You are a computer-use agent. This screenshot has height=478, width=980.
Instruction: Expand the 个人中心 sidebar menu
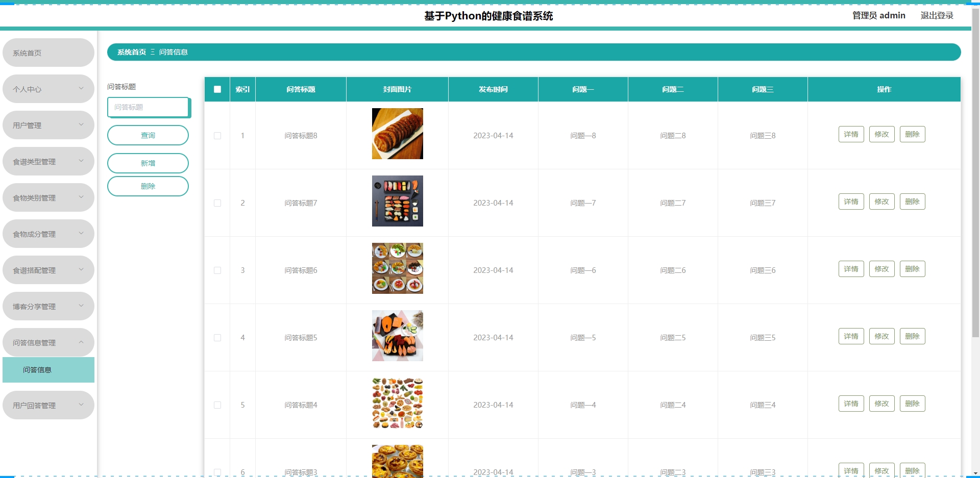tap(48, 89)
